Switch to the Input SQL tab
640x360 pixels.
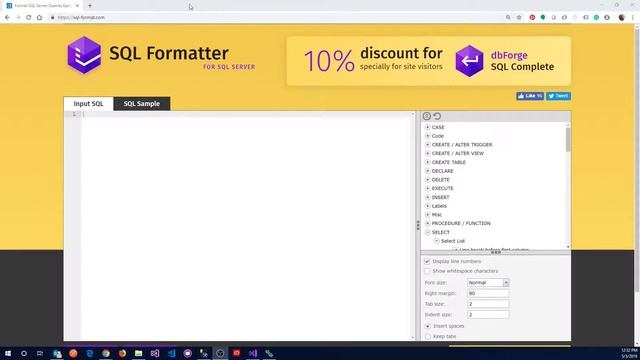pos(89,104)
